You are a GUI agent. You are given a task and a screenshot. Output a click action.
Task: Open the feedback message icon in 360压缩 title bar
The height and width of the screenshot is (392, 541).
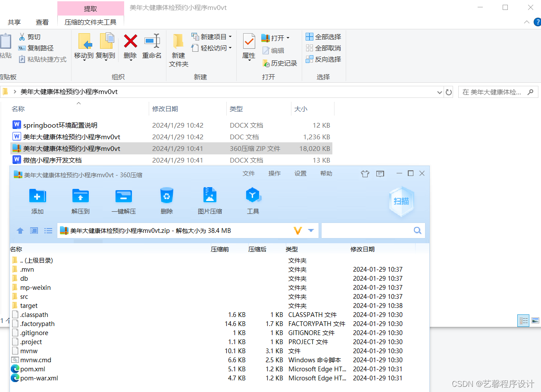pyautogui.click(x=380, y=174)
